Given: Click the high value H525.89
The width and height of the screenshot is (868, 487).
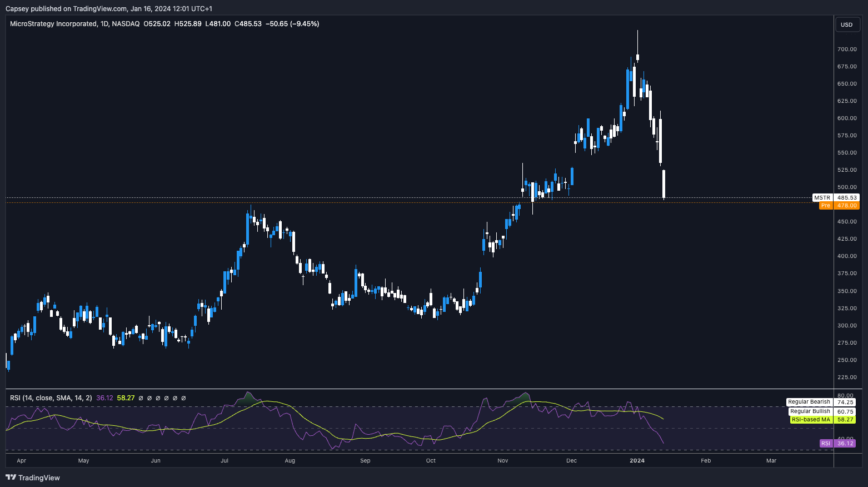Looking at the screenshot, I should (188, 24).
